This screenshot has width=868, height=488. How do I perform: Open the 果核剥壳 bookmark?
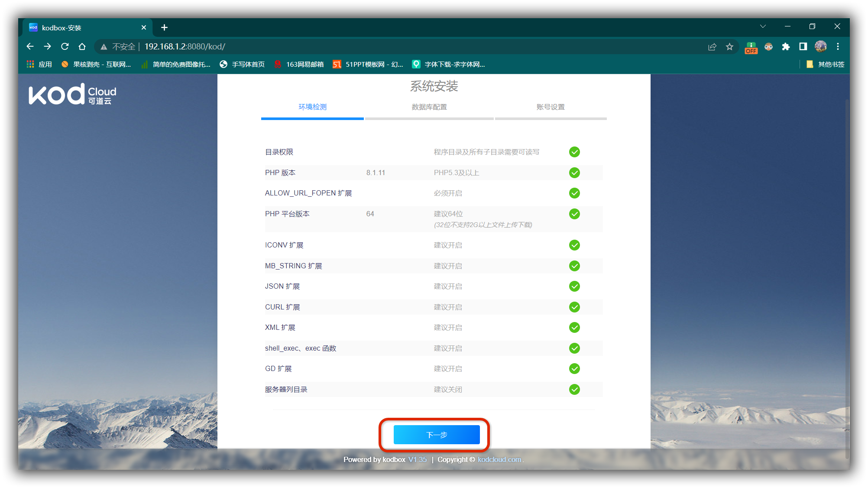[96, 64]
